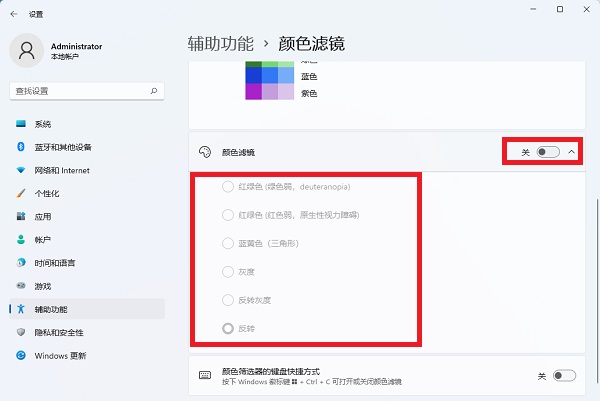Screen dimensions: 600x401
Task: Enable the 颜色筛选器的键盘快捷方式 toggle
Action: [564, 375]
